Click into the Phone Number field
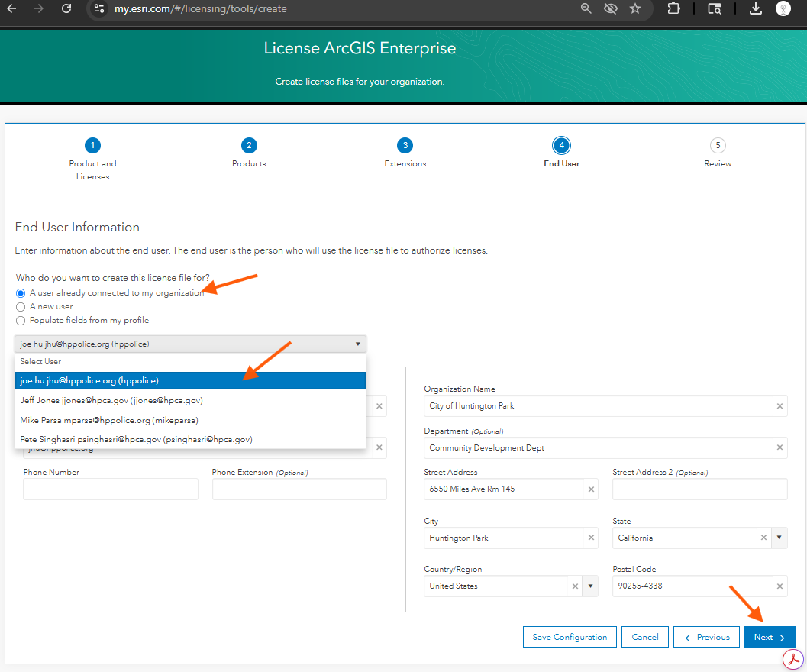807x672 pixels. click(x=111, y=489)
